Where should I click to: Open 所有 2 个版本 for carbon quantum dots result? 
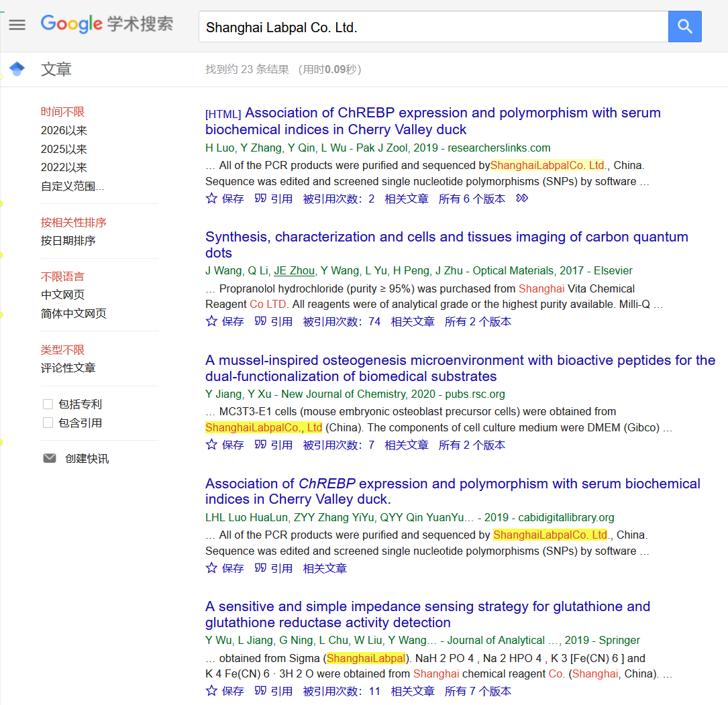point(478,321)
